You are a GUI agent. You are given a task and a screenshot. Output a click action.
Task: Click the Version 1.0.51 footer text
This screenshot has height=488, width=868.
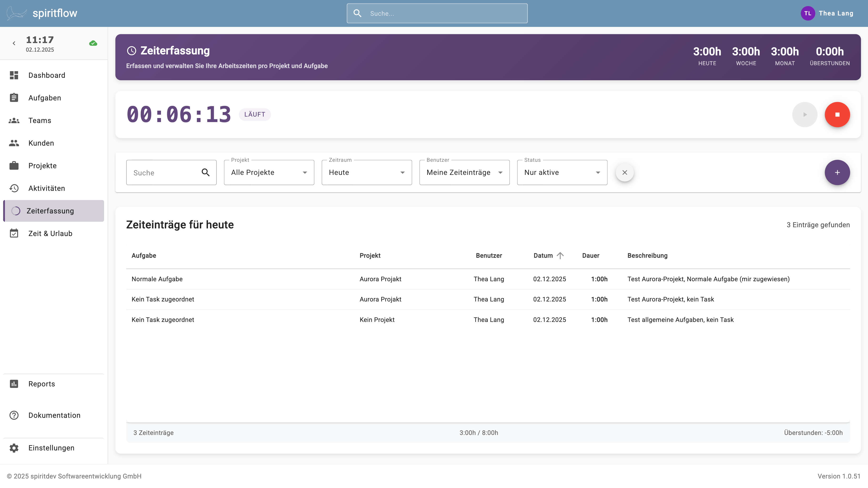point(839,476)
